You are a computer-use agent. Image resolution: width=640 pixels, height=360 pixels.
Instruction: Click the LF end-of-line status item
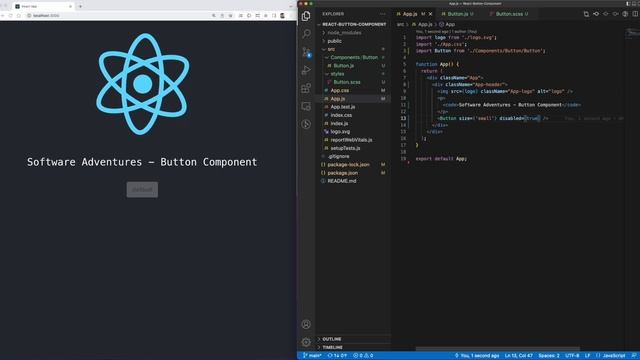click(587, 356)
